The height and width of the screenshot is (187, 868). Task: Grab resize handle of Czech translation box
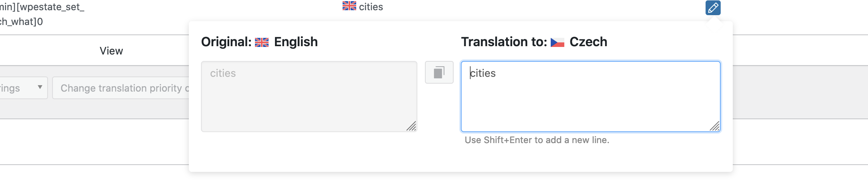(715, 126)
